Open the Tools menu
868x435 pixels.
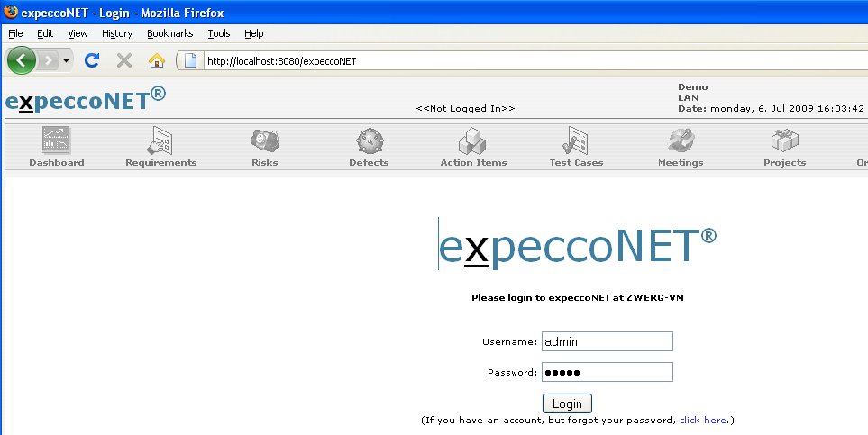(219, 33)
